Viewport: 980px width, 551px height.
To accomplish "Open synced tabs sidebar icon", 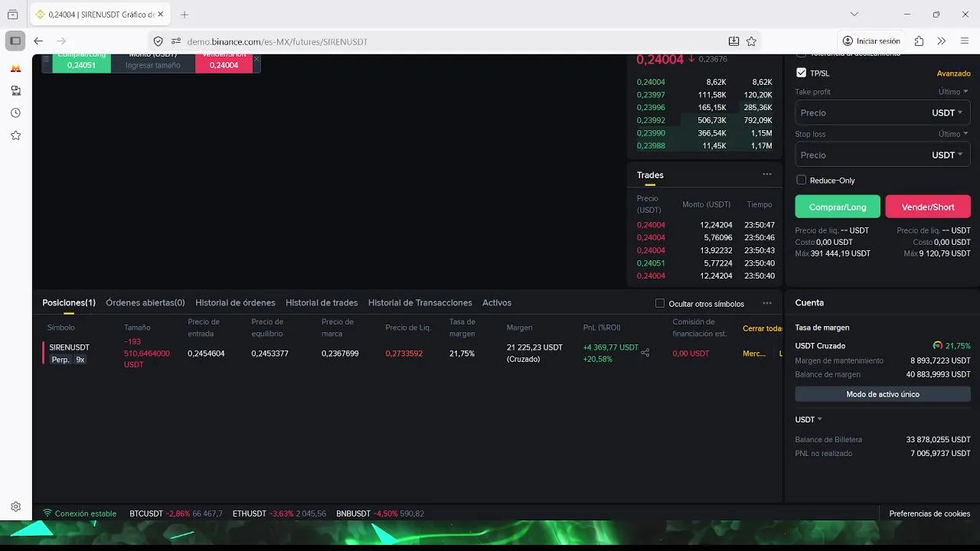I will [15, 90].
